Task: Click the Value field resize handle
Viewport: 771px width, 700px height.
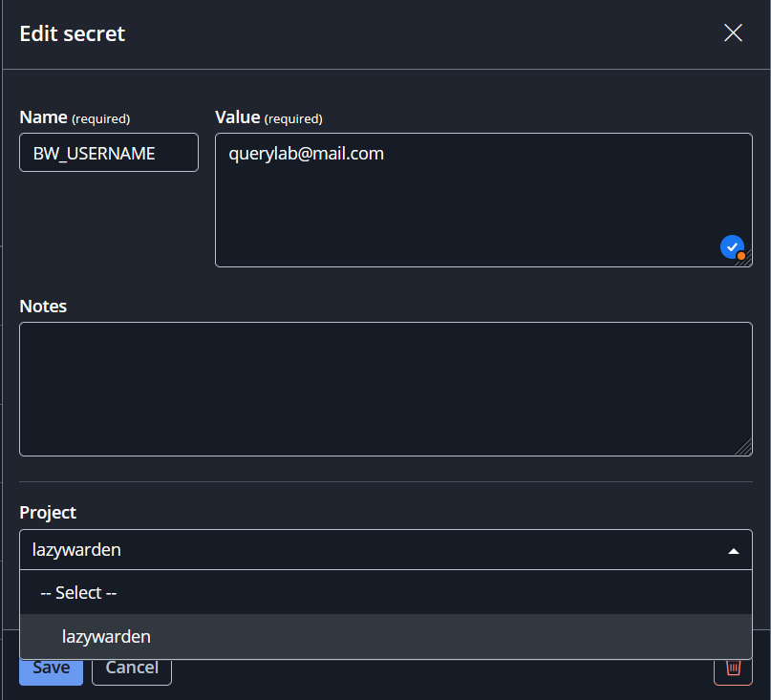Action: point(744,259)
